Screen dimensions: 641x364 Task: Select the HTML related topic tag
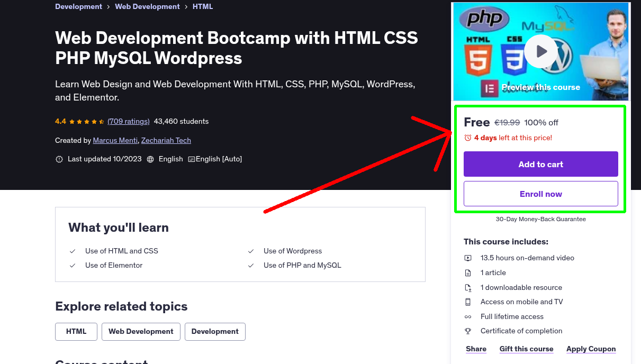click(x=76, y=332)
